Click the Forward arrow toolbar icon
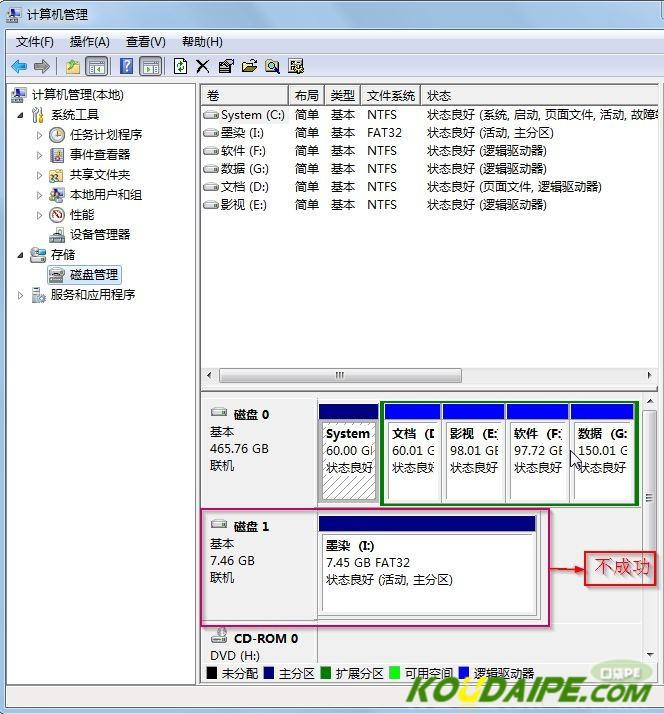 click(42, 66)
